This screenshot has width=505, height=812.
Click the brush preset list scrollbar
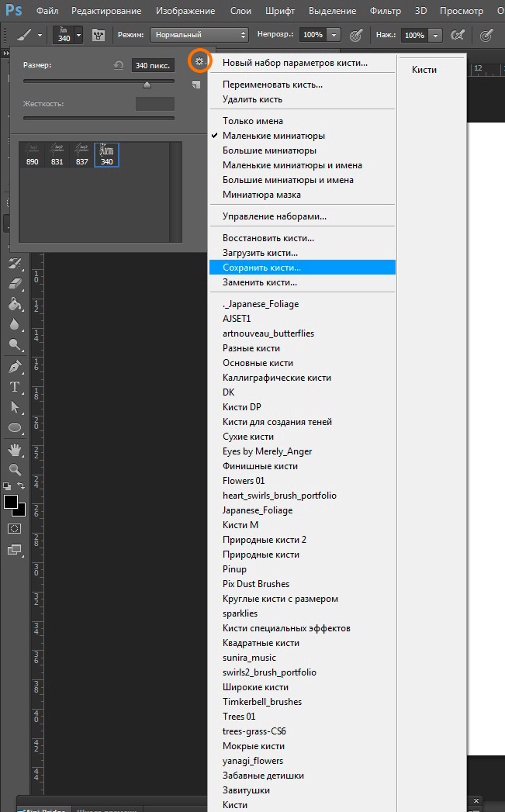click(175, 192)
